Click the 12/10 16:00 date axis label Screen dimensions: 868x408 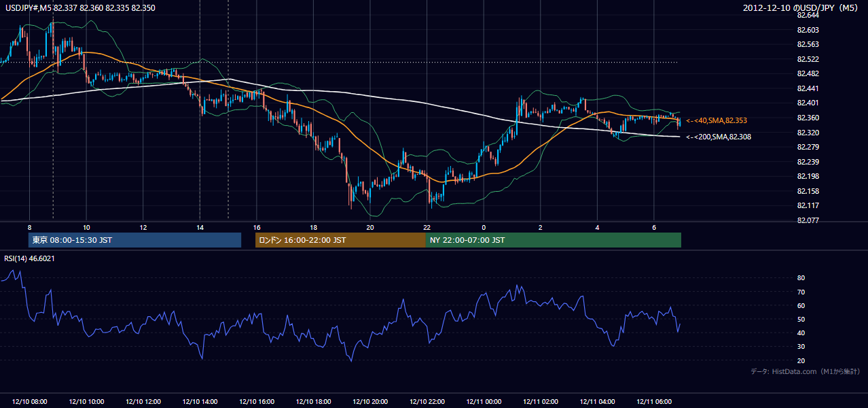pyautogui.click(x=257, y=402)
